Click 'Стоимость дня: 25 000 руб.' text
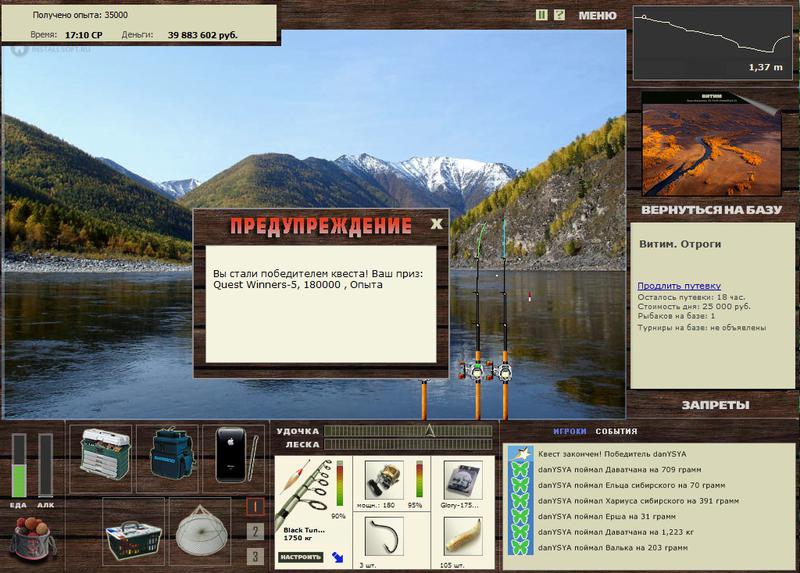 694,307
